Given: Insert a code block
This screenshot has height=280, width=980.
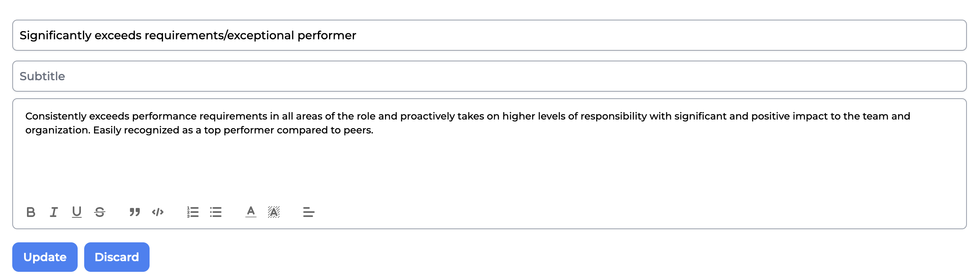Looking at the screenshot, I should point(158,212).
